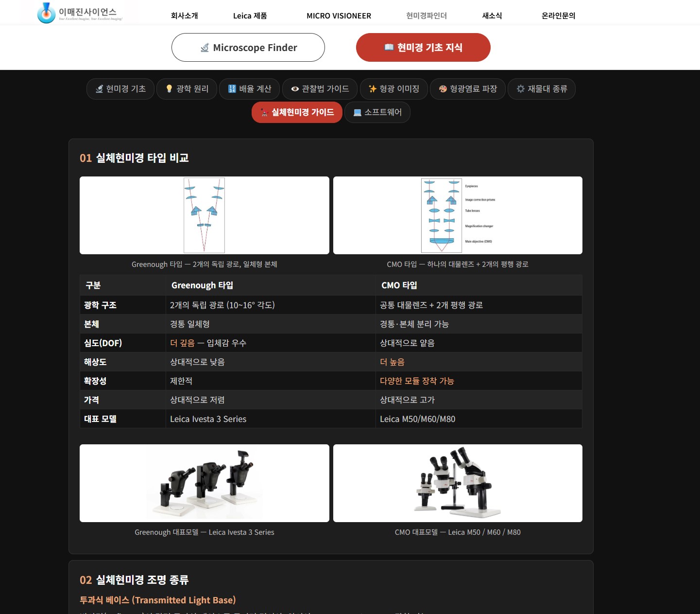Switch to the 현미경 기초 tab
This screenshot has height=614, width=700.
click(120, 89)
